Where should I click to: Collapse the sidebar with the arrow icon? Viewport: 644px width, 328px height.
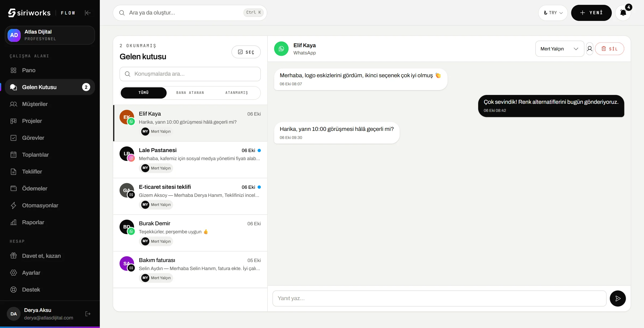pos(88,13)
